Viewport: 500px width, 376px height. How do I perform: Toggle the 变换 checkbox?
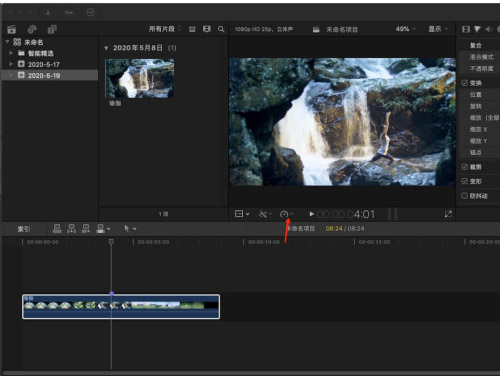[x=464, y=83]
